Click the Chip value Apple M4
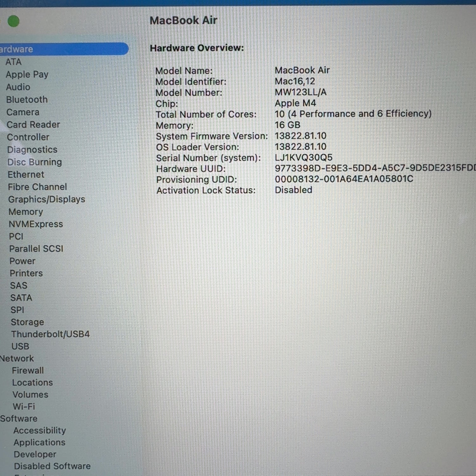Viewport: 476px width, 476px height. 295,103
